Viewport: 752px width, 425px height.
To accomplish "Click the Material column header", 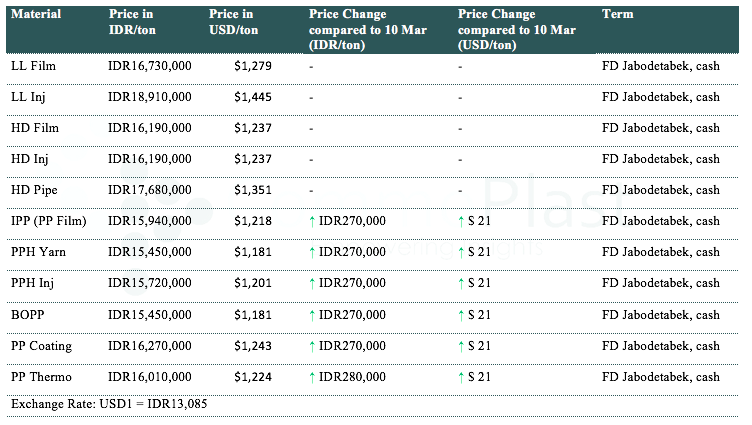I will coord(36,15).
